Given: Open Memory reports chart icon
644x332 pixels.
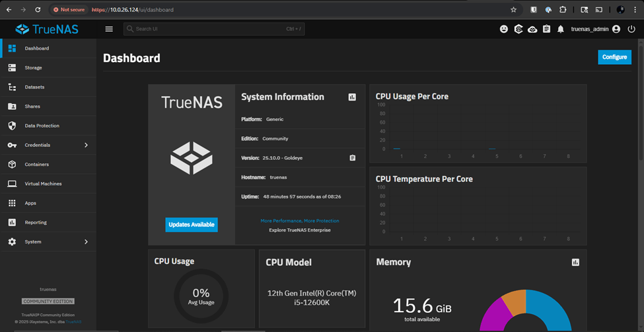Looking at the screenshot, I should pyautogui.click(x=575, y=263).
